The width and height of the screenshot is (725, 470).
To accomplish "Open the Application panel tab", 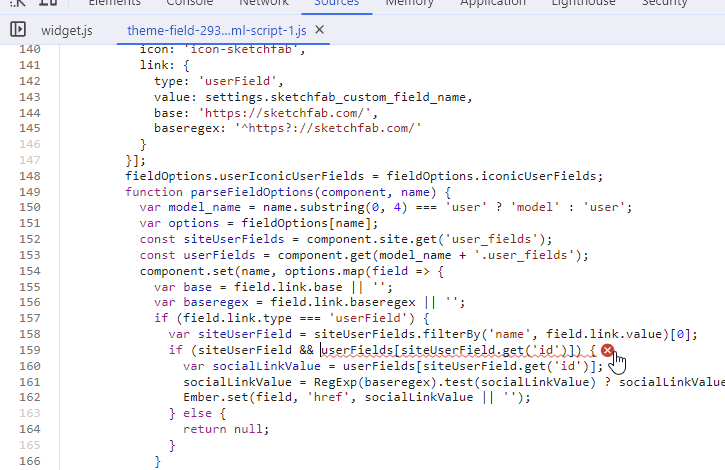I will [493, 3].
